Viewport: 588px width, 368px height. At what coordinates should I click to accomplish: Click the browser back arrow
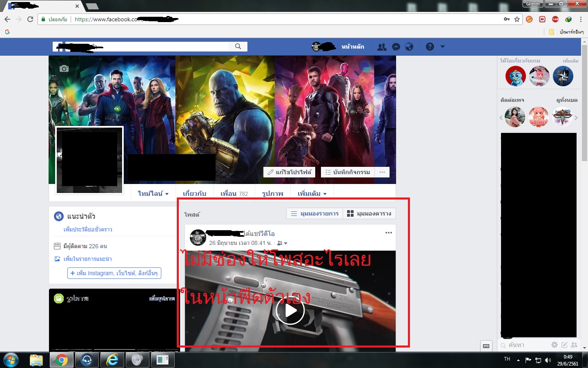[7, 19]
